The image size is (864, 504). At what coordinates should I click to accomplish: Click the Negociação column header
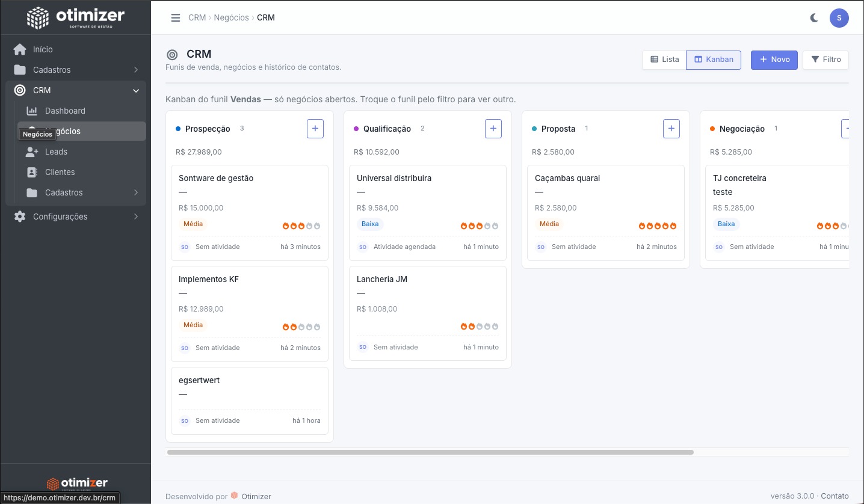[x=742, y=129]
